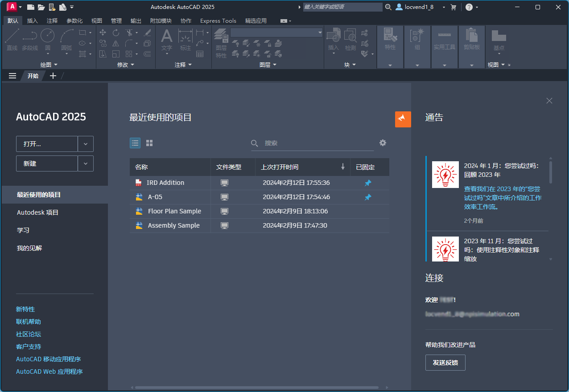Screen dimensions: 569x392
Task: Open the hamburger file tab menu
Action: pyautogui.click(x=12, y=76)
